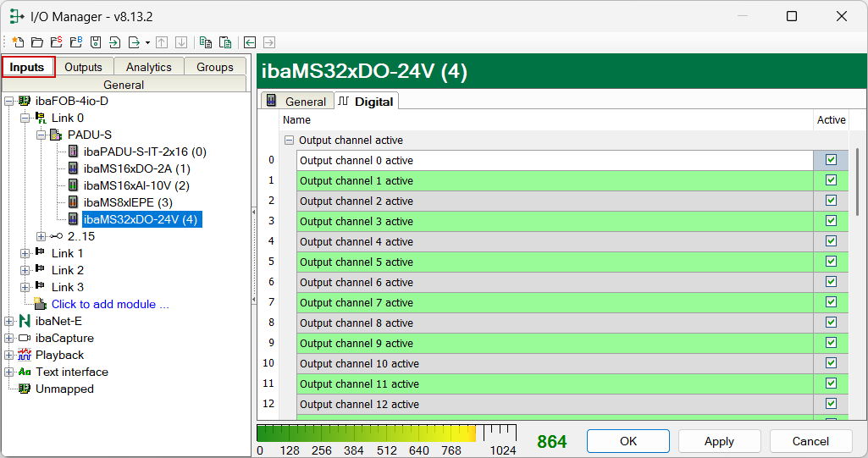Click the save disk toolbar icon
Screen dimensions: 868x458
pos(96,42)
